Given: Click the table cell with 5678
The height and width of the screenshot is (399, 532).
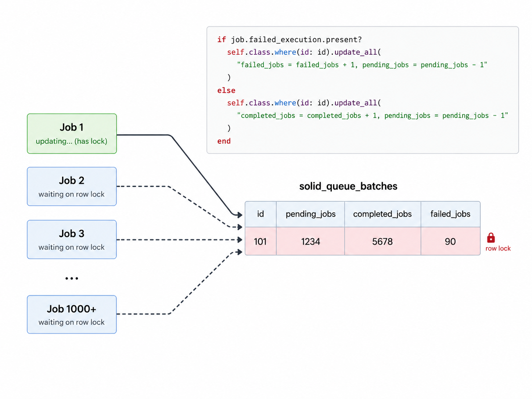Looking at the screenshot, I should click(x=382, y=241).
